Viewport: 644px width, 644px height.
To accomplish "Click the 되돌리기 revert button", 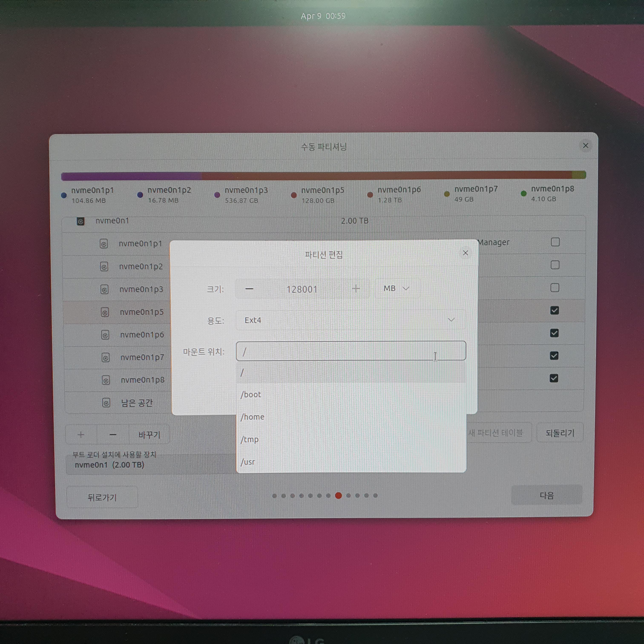I will tap(560, 433).
